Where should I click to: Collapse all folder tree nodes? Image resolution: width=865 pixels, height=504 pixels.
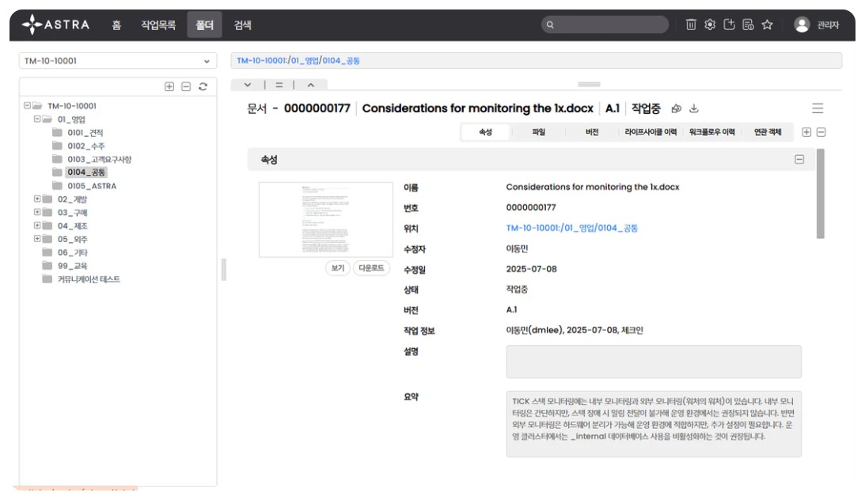pyautogui.click(x=186, y=87)
